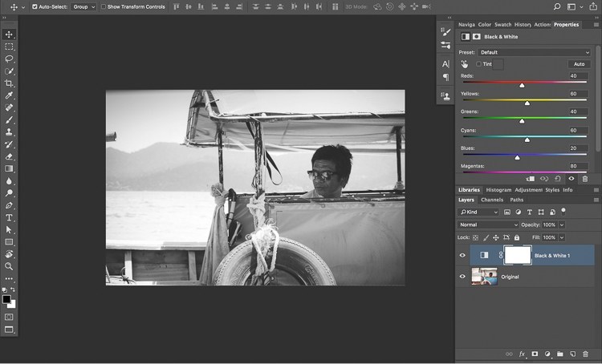Delete layer trash button in Layers
The image size is (602, 364).
[585, 354]
